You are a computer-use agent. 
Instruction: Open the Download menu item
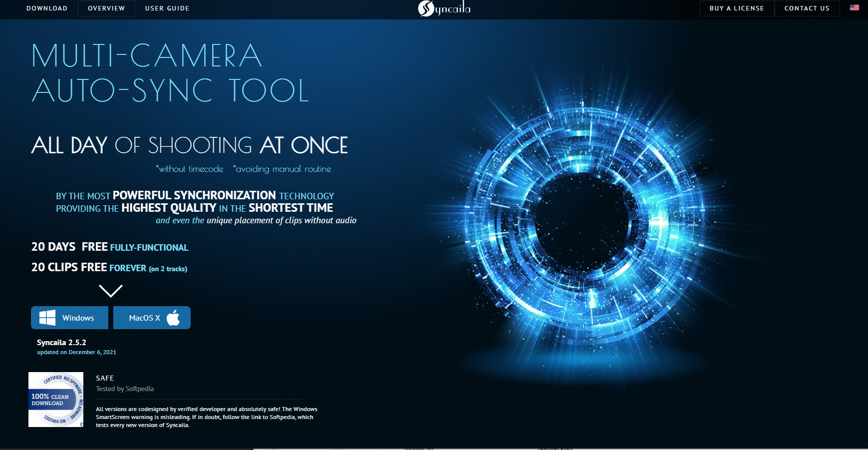47,8
